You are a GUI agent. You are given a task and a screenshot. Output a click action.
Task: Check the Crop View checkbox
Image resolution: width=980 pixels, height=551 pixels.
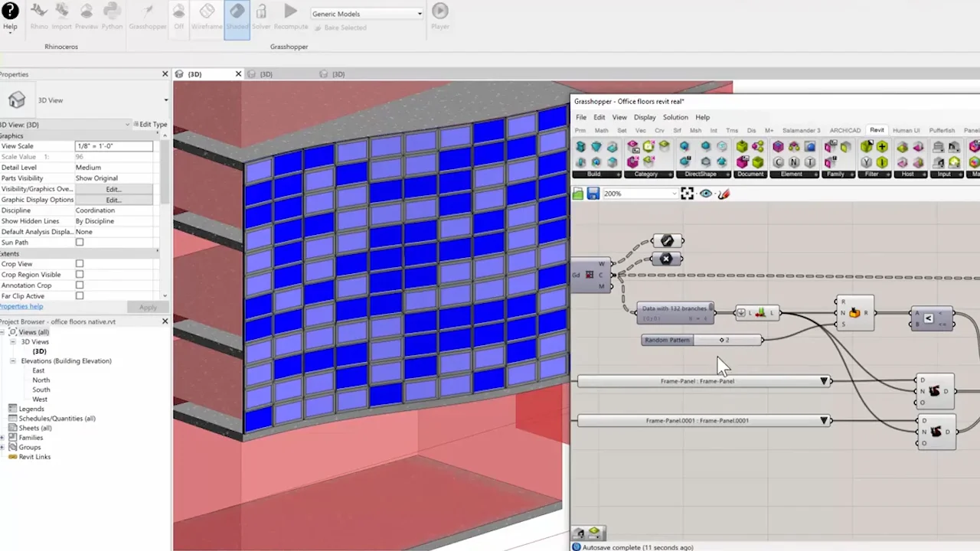point(80,264)
